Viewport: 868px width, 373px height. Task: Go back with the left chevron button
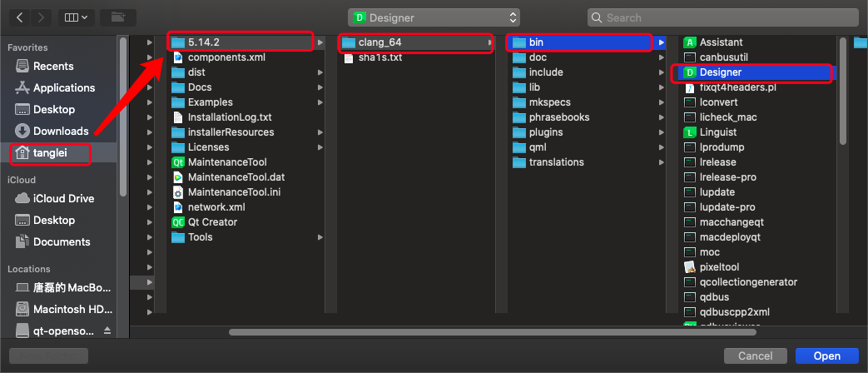20,17
